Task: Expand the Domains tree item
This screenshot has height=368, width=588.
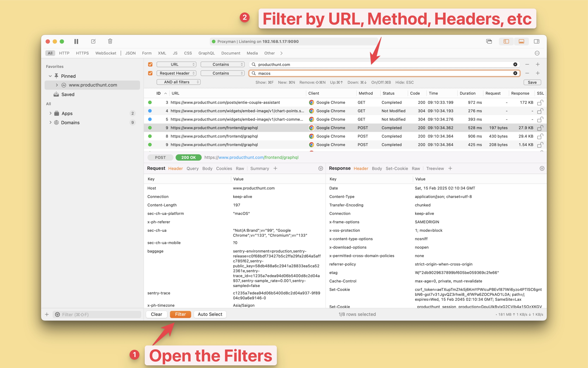Action: point(50,122)
